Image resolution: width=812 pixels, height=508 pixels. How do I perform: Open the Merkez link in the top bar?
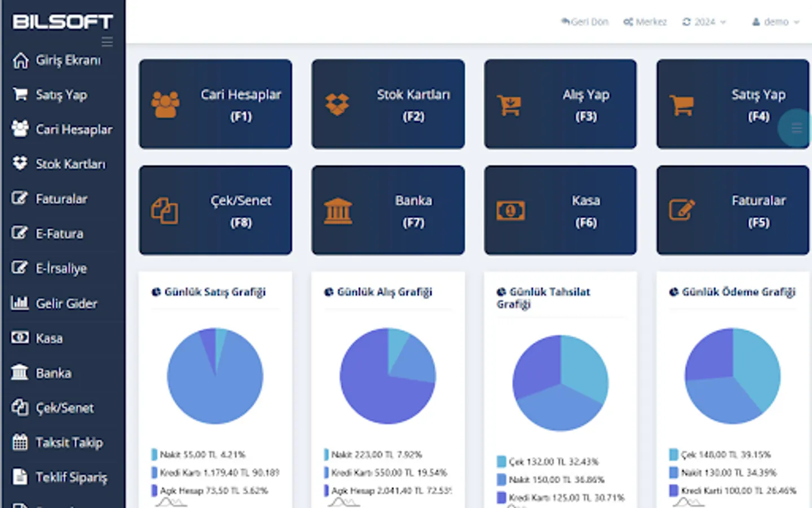point(645,22)
